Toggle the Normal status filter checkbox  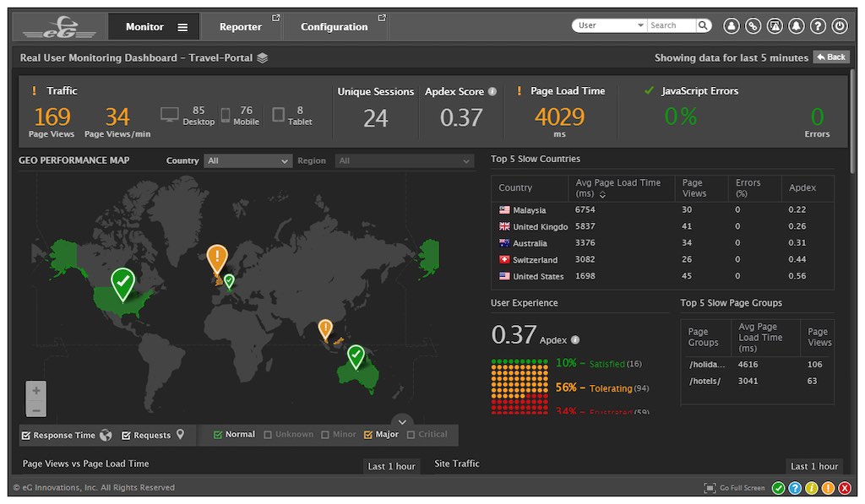218,435
